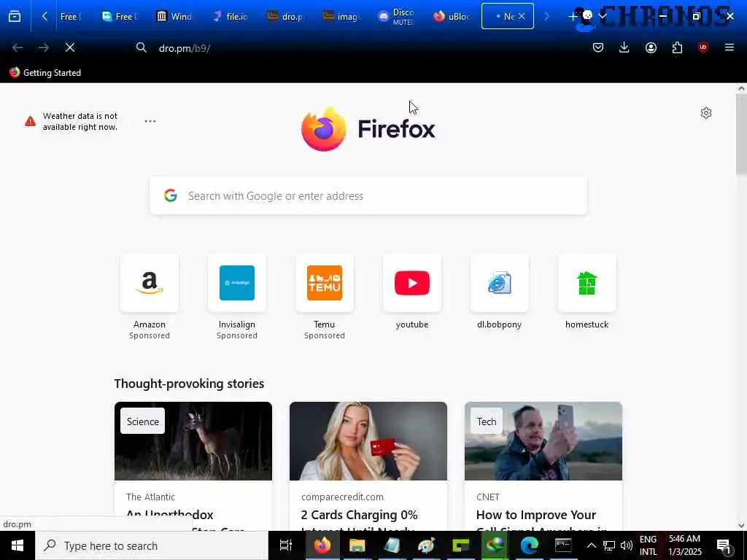The image size is (747, 560).
Task: Open the list-all-tabs dropdown arrow
Action: pyautogui.click(x=603, y=16)
